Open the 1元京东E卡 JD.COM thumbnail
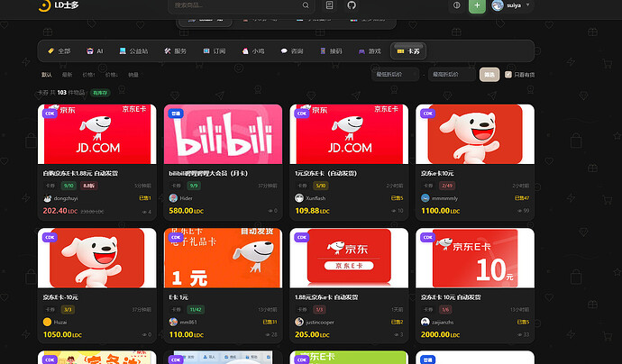The height and width of the screenshot is (364, 622). 349,134
